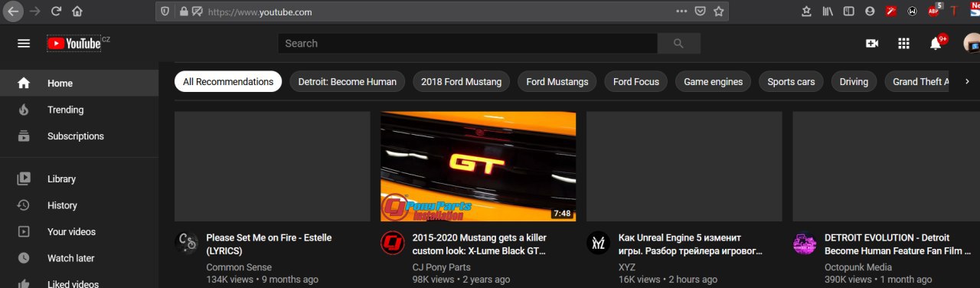Filter by 2018 Ford Mustang chip
The image size is (980, 288).
[x=462, y=82]
